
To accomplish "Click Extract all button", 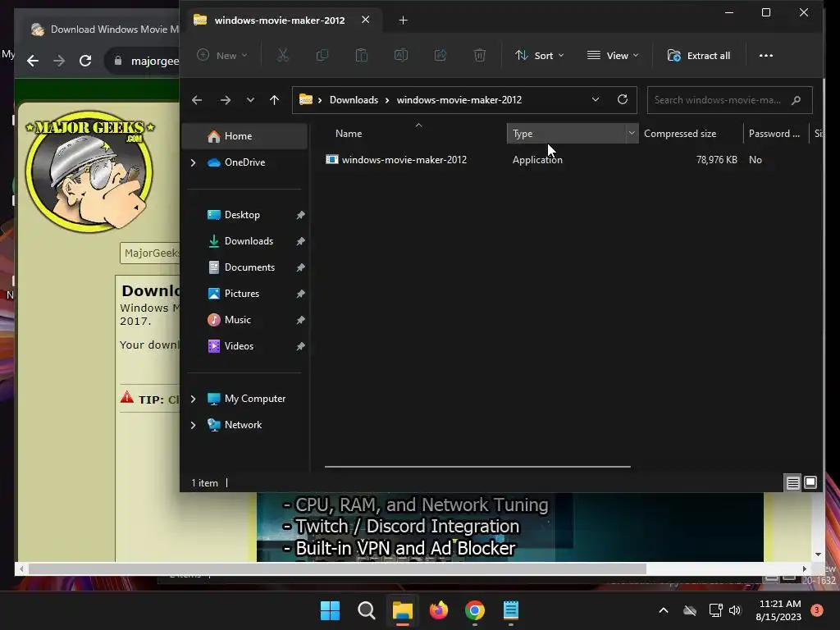I will (x=699, y=55).
